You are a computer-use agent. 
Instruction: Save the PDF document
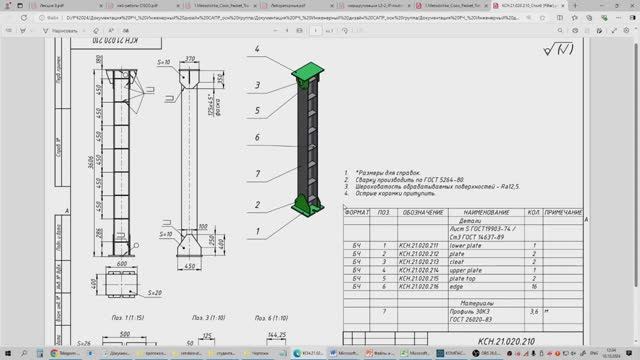point(587,31)
